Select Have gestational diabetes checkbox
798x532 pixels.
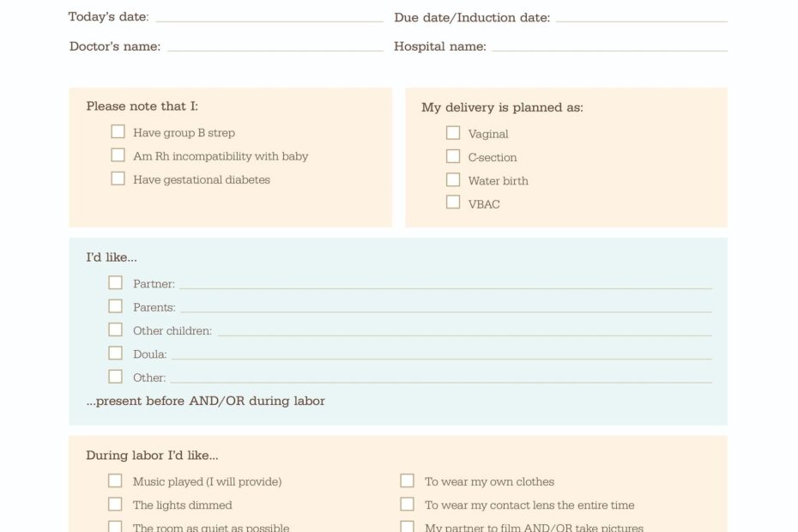[118, 178]
